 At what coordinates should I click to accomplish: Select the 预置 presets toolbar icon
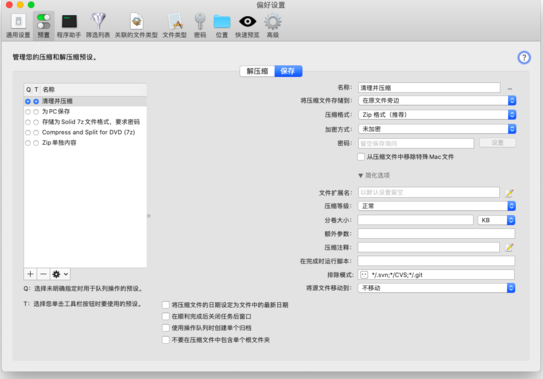(44, 26)
